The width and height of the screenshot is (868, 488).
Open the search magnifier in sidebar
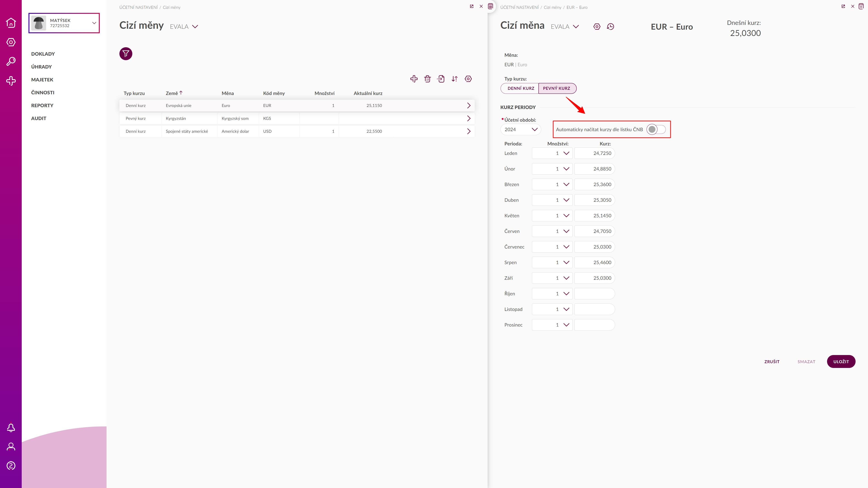(11, 61)
